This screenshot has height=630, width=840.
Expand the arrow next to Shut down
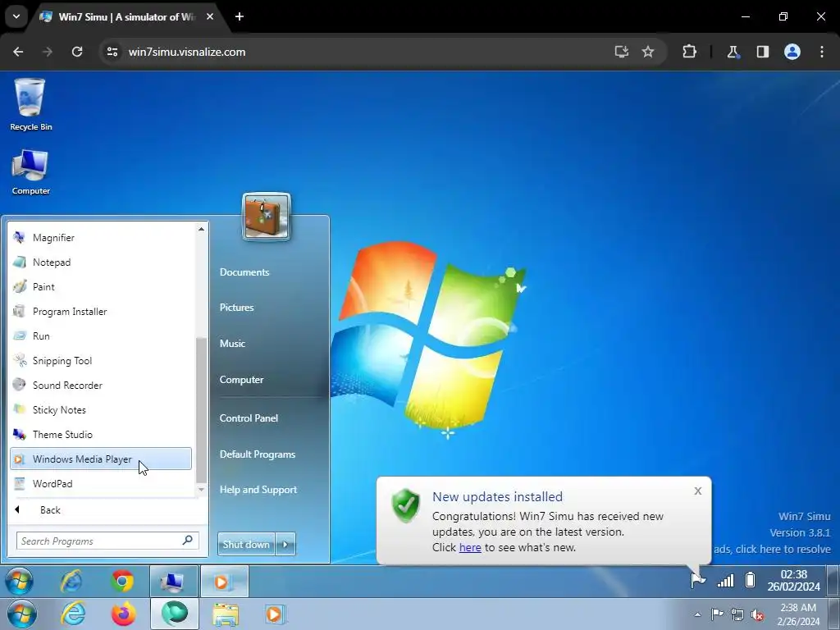tap(285, 545)
